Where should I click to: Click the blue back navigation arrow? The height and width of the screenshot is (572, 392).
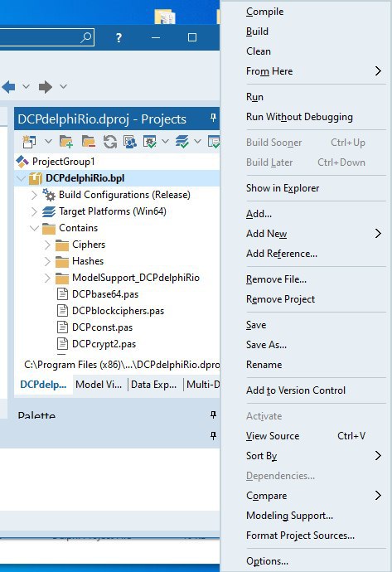click(x=9, y=87)
